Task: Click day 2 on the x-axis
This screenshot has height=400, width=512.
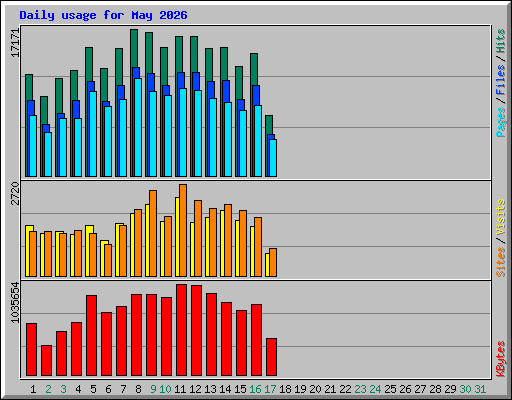Action: 48,389
